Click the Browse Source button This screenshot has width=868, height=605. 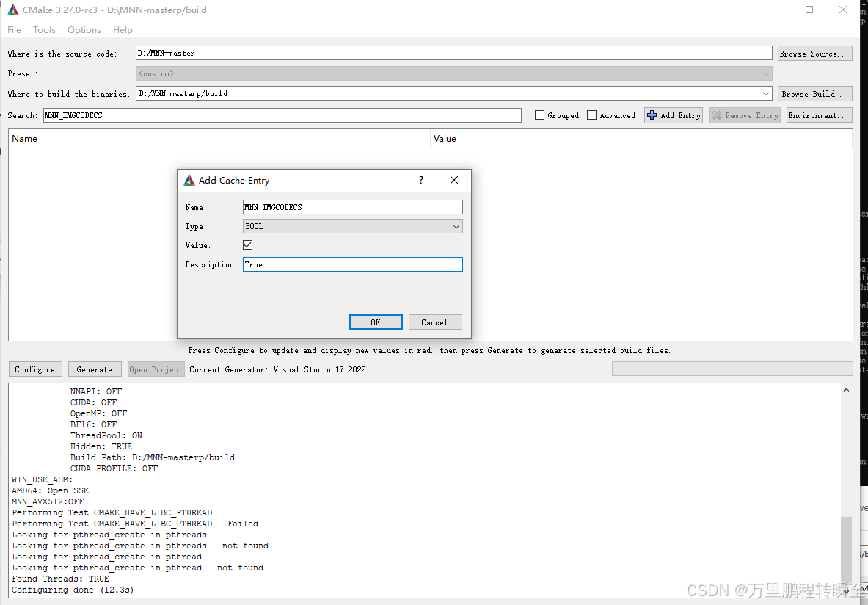[x=814, y=54]
